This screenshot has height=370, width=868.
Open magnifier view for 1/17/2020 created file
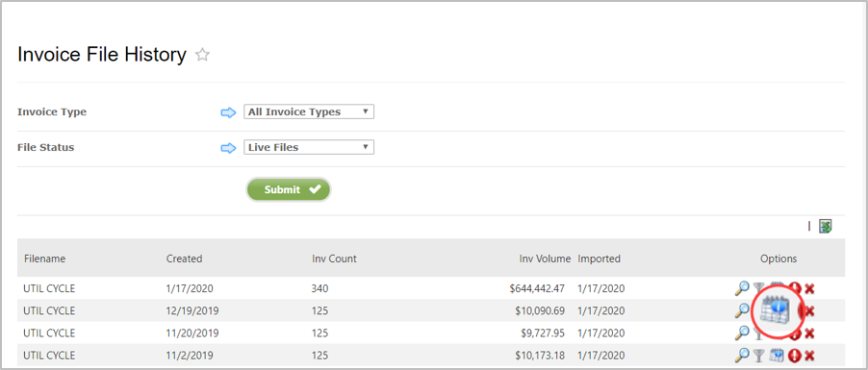[x=742, y=288]
